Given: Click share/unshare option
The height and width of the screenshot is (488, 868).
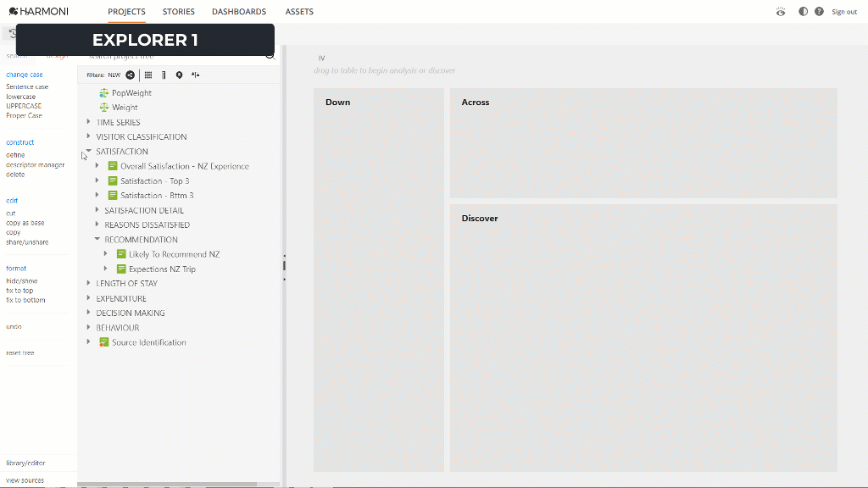Looking at the screenshot, I should 27,242.
